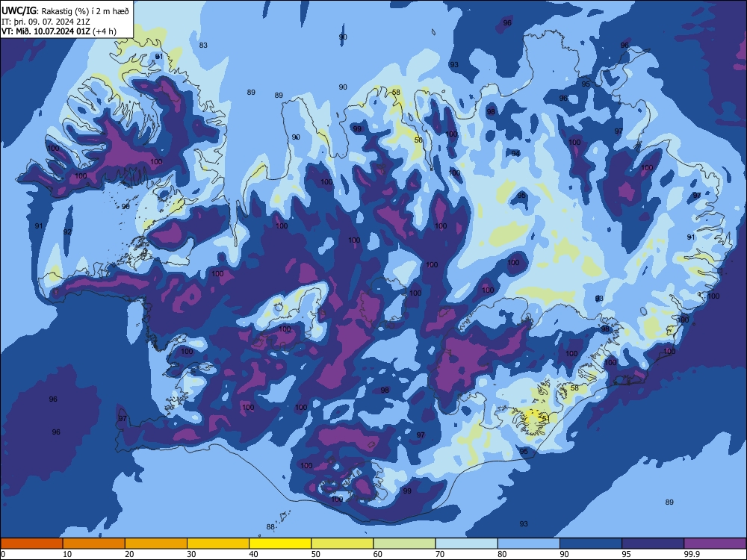Click the '99.9' legend scale label

(692, 554)
